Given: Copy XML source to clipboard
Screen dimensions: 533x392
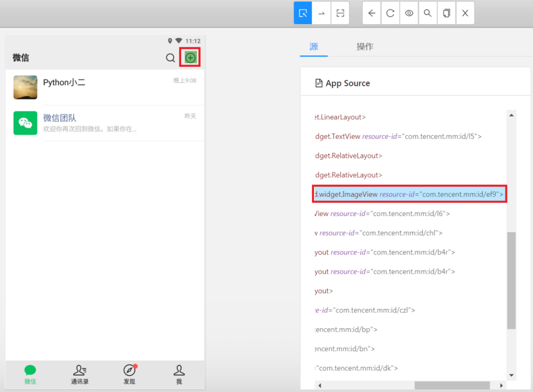Looking at the screenshot, I should point(446,13).
